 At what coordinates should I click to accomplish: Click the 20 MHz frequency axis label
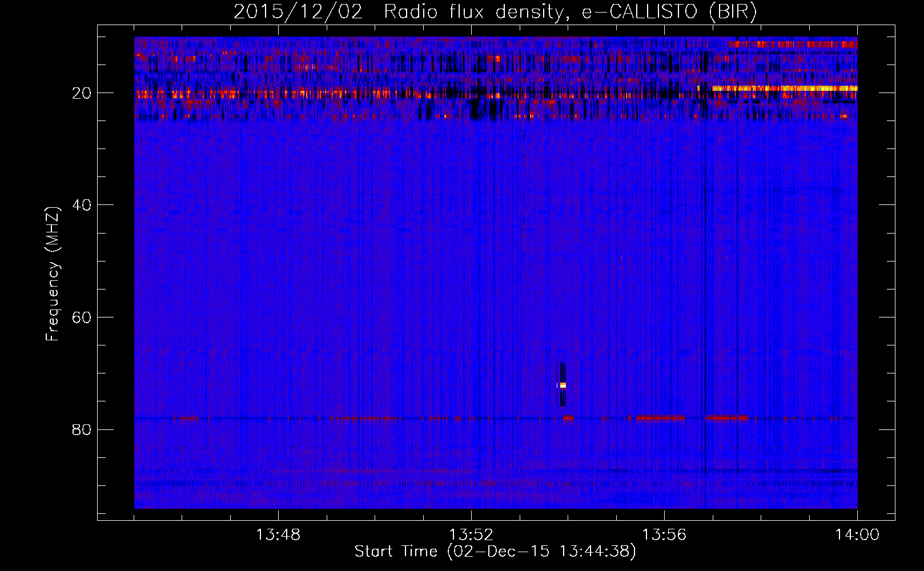(x=82, y=93)
